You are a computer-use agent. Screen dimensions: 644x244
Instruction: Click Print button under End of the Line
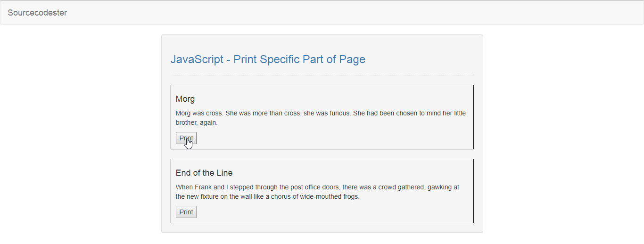click(x=186, y=212)
